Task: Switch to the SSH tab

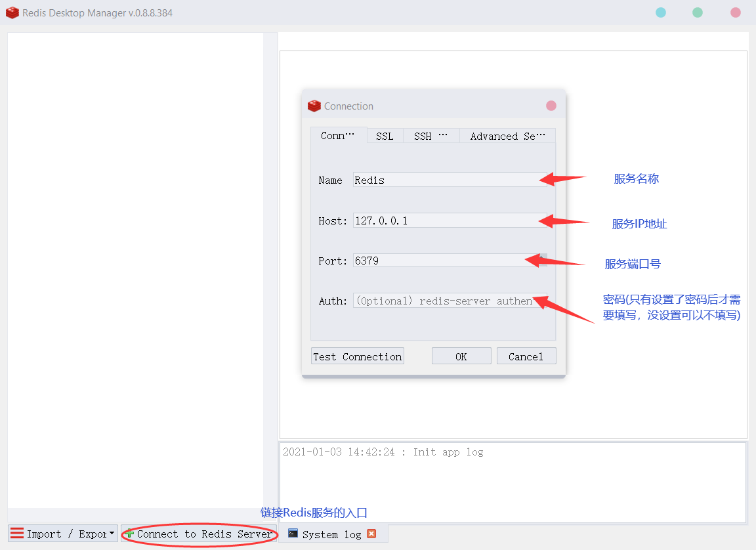Action: pos(431,137)
